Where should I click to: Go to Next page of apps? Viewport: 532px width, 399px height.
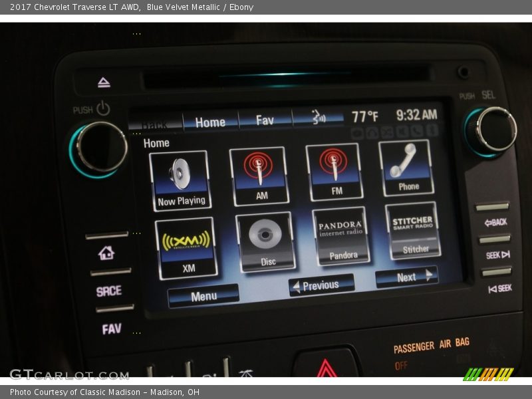tap(406, 277)
